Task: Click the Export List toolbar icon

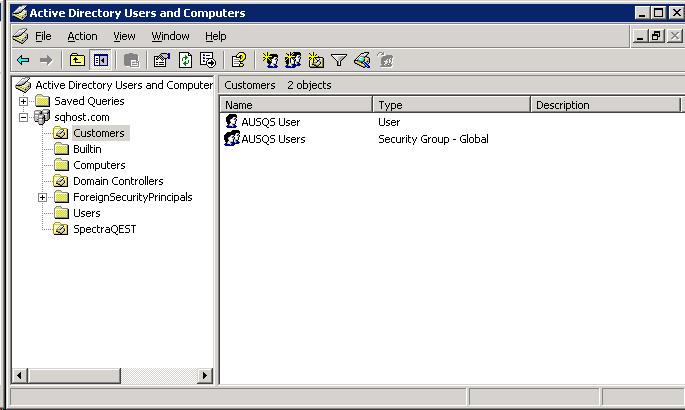Action: [x=207, y=60]
